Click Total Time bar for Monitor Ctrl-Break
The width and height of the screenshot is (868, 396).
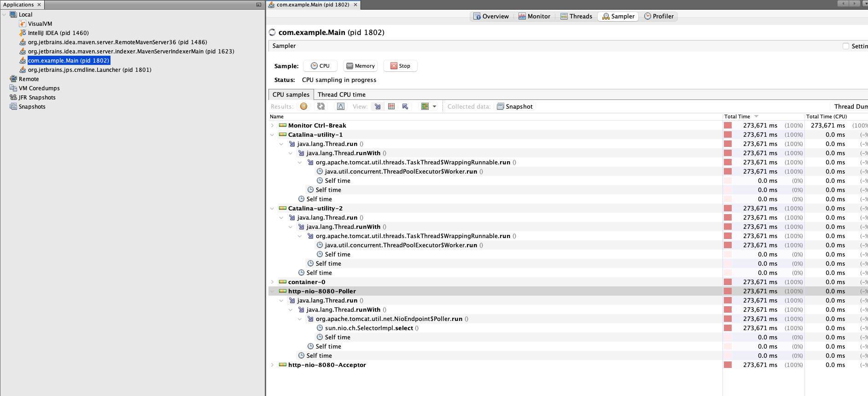[x=728, y=125]
